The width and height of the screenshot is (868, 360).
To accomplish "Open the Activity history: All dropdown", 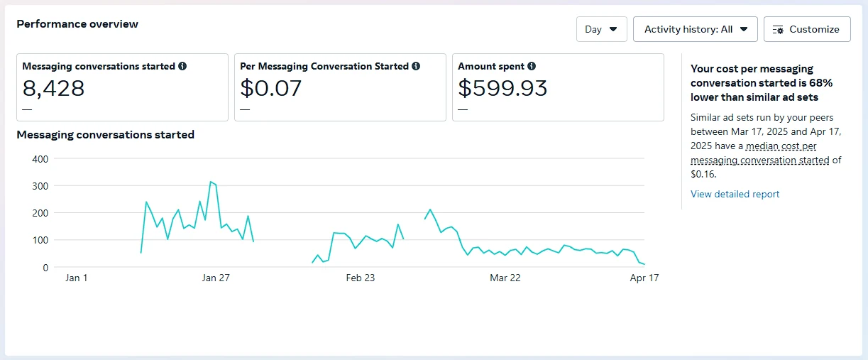I will pyautogui.click(x=695, y=29).
